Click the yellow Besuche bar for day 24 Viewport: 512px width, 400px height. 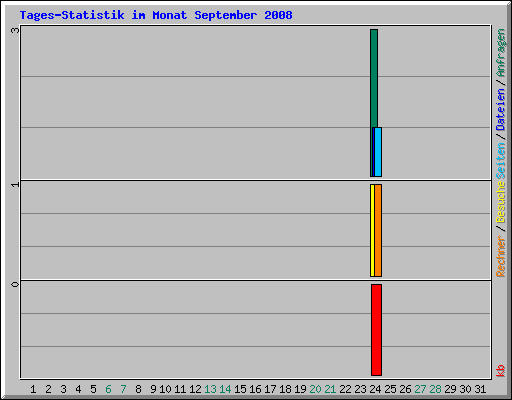coord(372,230)
